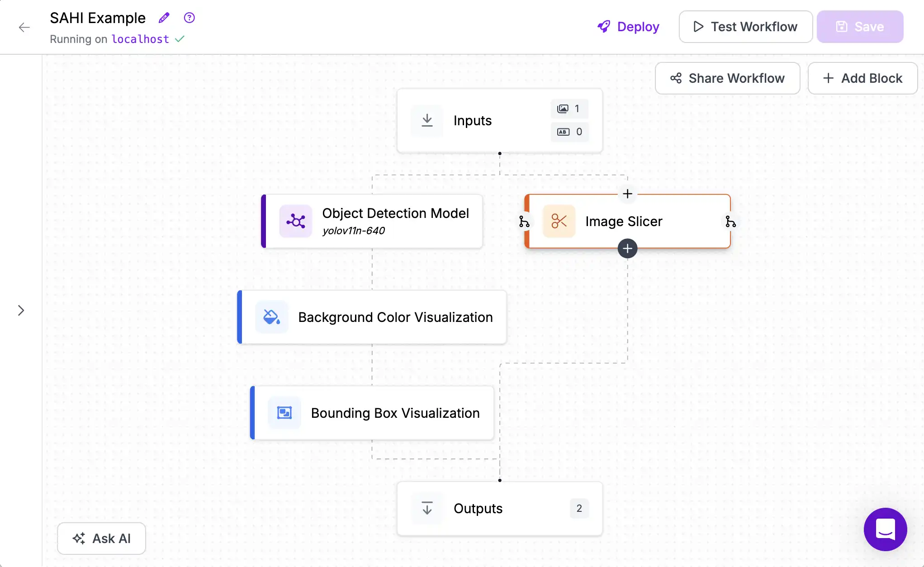Image resolution: width=924 pixels, height=567 pixels.
Task: Open the Deploy menu
Action: [x=628, y=26]
